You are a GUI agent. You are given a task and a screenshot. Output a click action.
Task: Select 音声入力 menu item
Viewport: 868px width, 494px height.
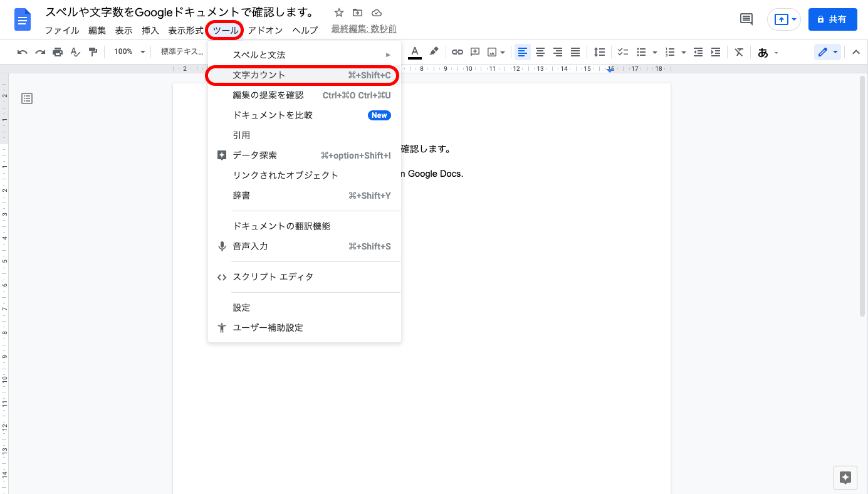point(305,246)
